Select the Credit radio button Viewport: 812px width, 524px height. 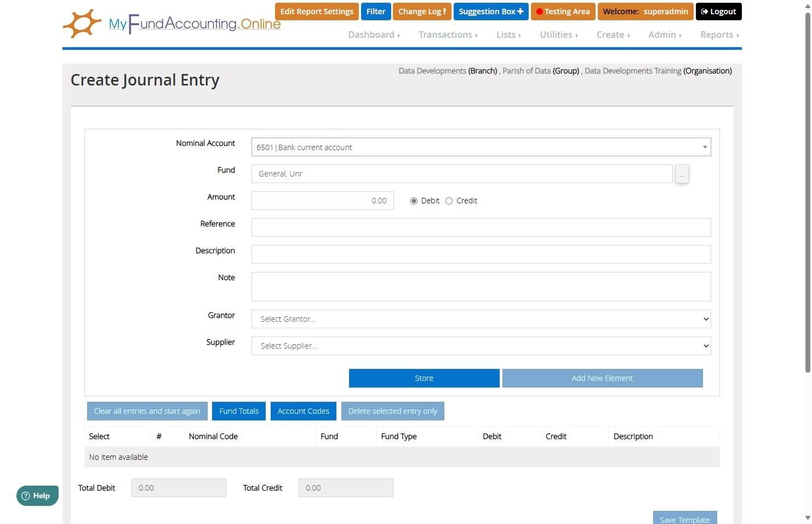pos(449,201)
